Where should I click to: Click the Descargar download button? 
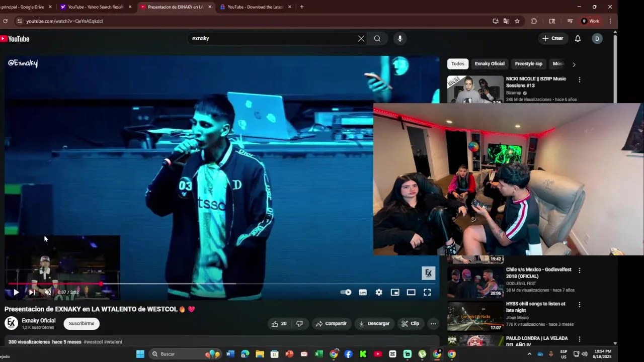click(x=374, y=324)
